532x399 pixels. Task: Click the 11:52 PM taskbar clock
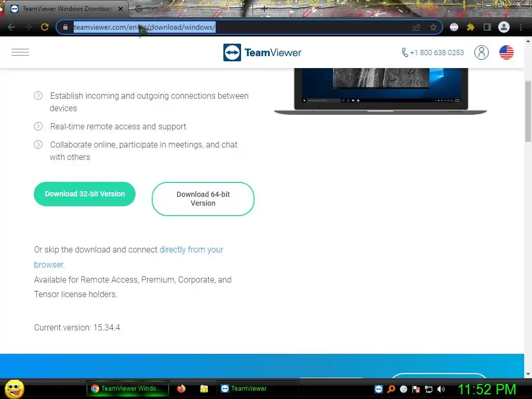pyautogui.click(x=487, y=389)
